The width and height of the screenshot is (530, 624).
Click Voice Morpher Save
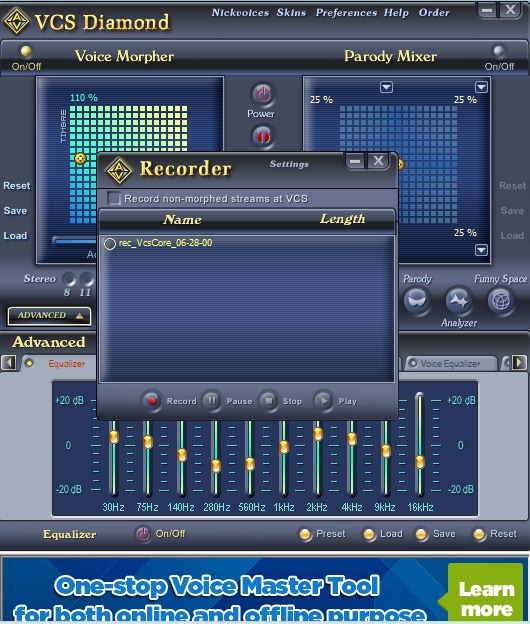click(x=15, y=211)
